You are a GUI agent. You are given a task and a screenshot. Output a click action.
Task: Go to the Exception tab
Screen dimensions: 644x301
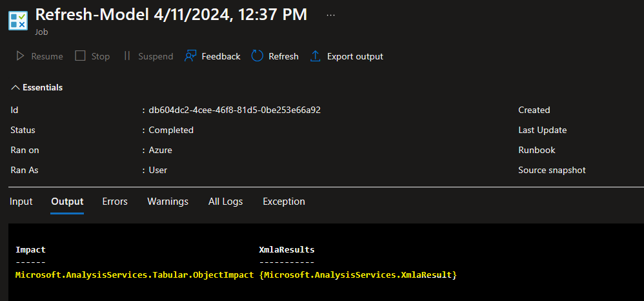point(284,202)
